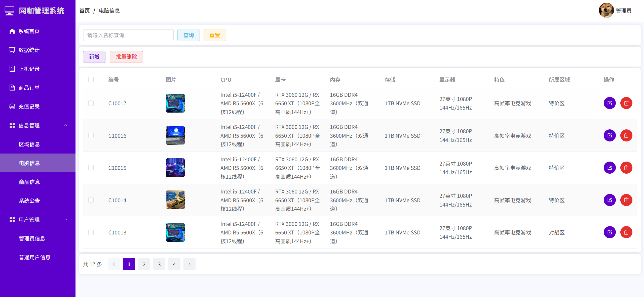Open 商品信息 submenu item

pyautogui.click(x=29, y=182)
